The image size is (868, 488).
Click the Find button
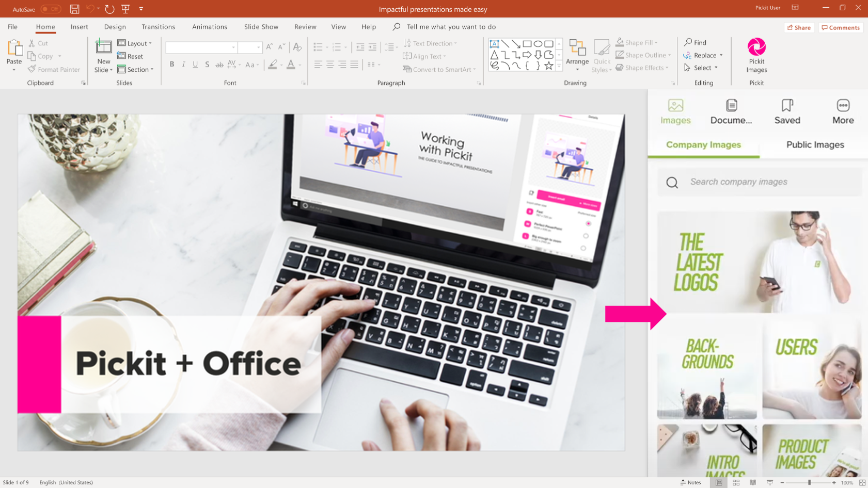click(x=696, y=42)
